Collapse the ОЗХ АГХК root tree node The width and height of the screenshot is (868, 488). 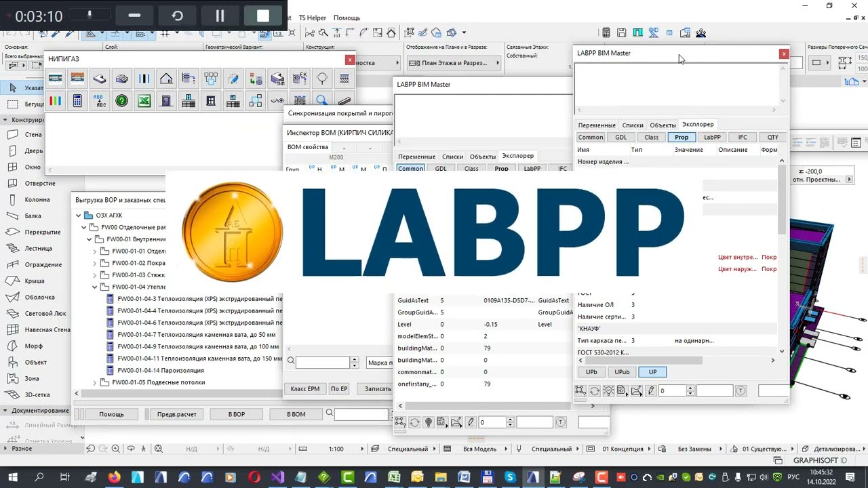pos(79,216)
